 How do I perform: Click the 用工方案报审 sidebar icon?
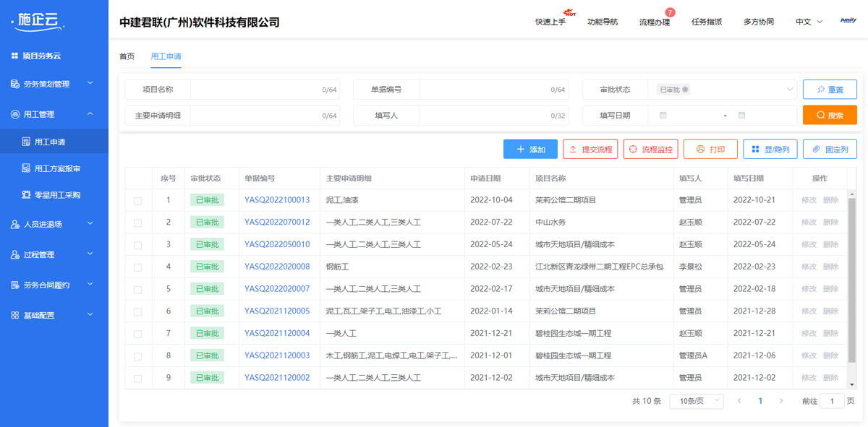coord(27,168)
